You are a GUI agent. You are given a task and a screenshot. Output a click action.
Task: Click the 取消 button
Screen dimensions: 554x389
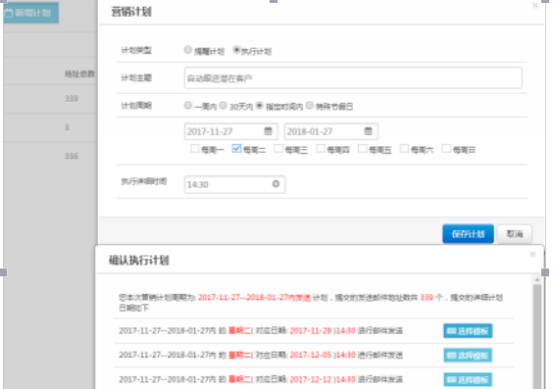[514, 234]
